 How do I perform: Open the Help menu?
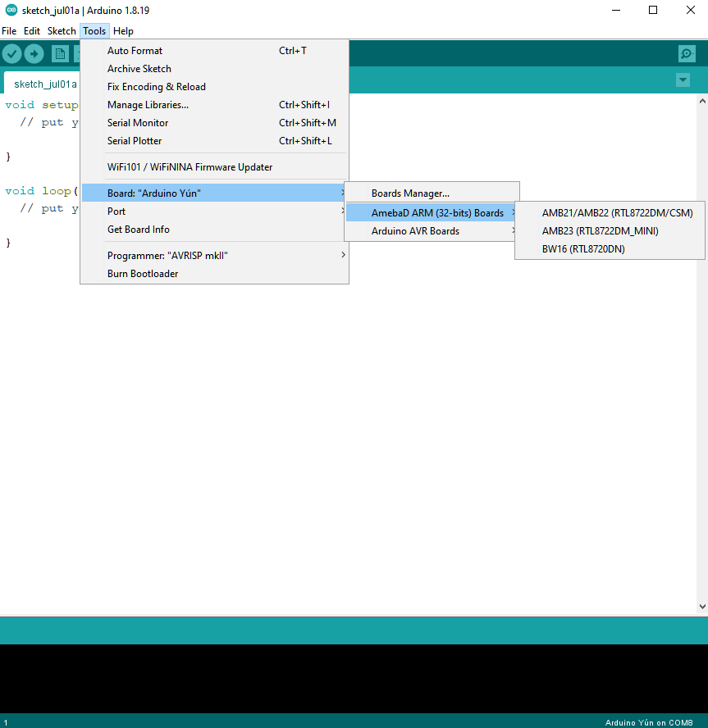point(123,31)
